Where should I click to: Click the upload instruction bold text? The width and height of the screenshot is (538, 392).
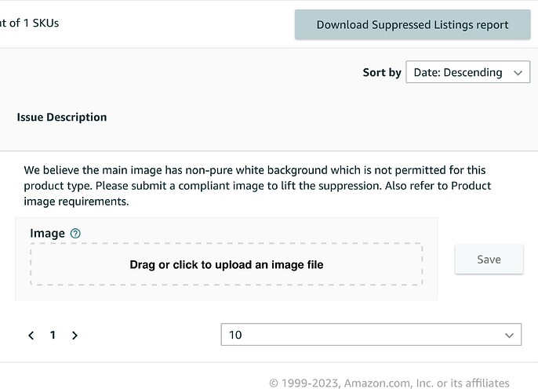227,265
